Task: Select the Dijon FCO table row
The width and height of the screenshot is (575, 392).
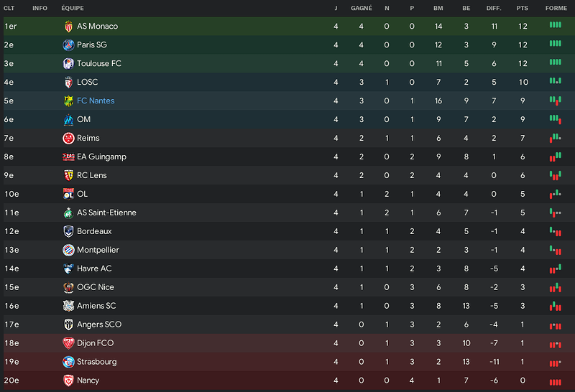Action: click(289, 343)
